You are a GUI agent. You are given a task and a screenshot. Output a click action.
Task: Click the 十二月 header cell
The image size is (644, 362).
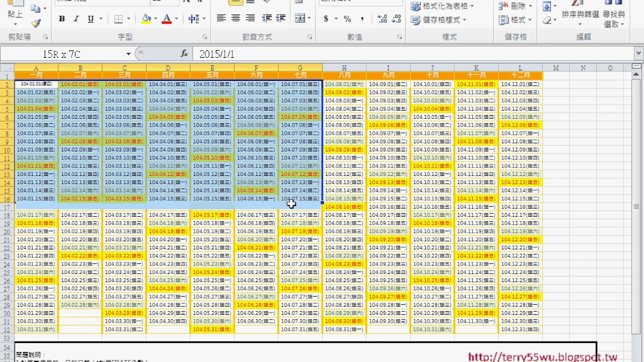pyautogui.click(x=520, y=75)
